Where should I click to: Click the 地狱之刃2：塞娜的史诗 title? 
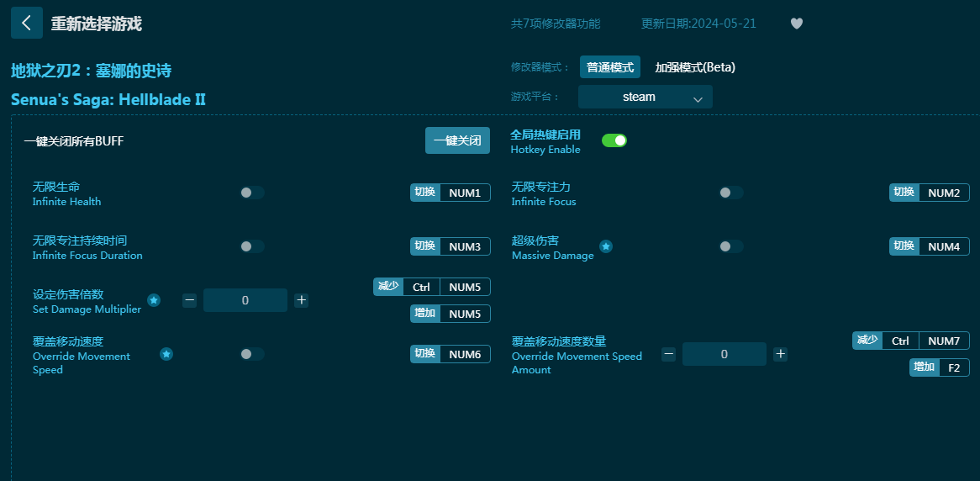(92, 71)
